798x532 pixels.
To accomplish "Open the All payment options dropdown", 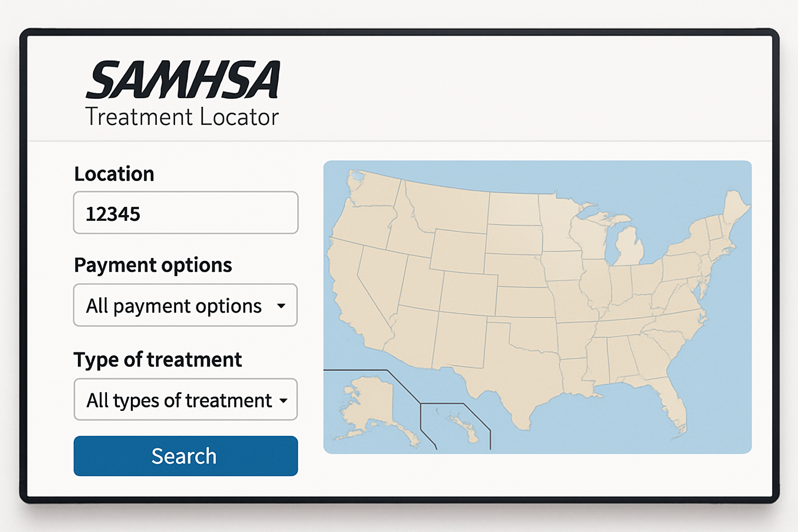I will tap(185, 306).
